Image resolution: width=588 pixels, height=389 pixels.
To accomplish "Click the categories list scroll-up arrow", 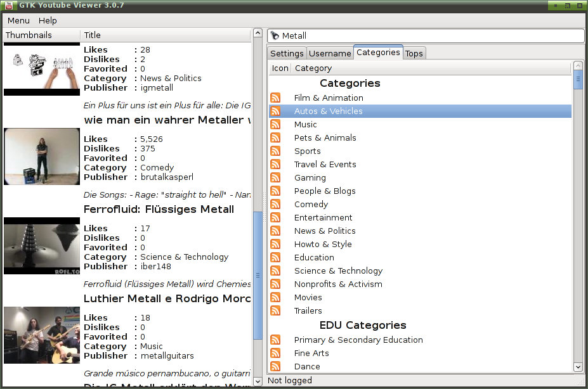I will 578,65.
